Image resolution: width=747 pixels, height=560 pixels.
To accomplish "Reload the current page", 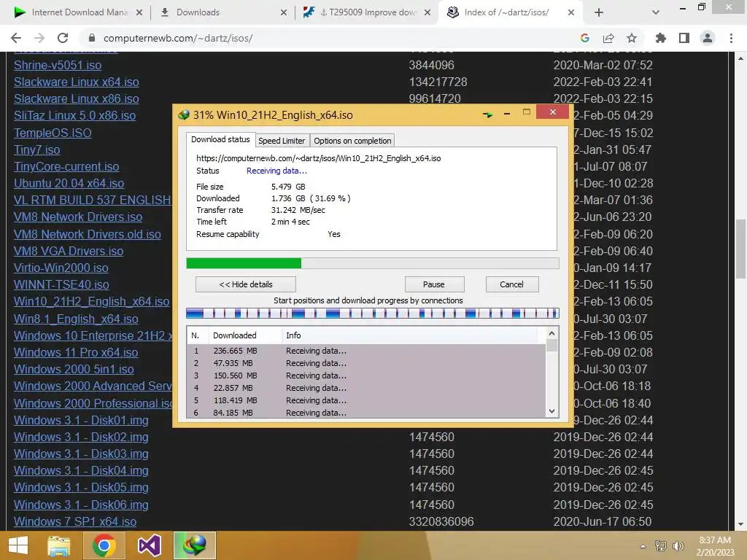I will 63,38.
